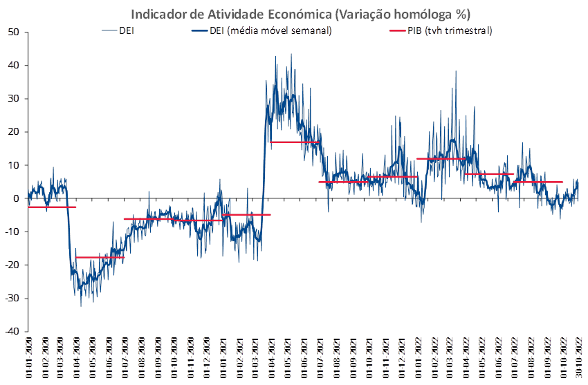The image size is (588, 385).
Task: Click the red PIB segment near -18 percent
Action: click(x=100, y=257)
